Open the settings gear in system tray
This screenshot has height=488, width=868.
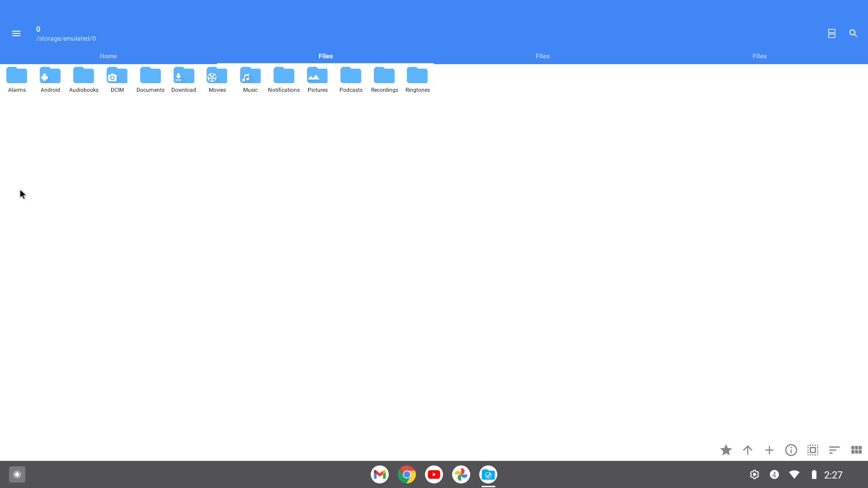(754, 474)
